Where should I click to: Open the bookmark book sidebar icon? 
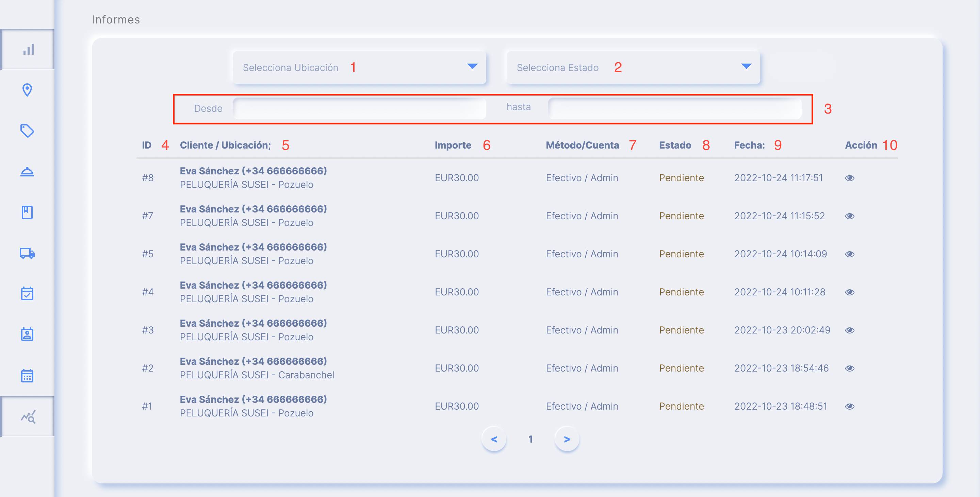[27, 212]
